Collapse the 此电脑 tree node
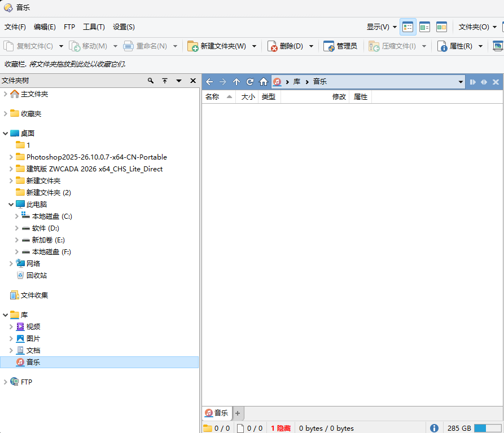 click(x=11, y=204)
